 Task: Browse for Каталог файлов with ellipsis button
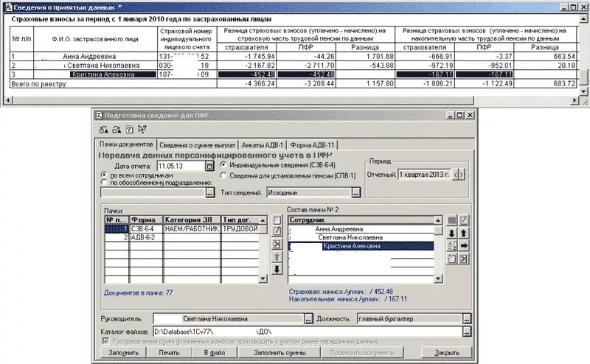[467, 332]
